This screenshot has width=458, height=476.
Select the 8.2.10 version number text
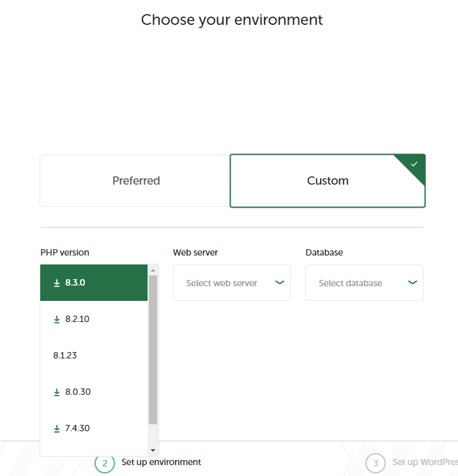pos(77,319)
